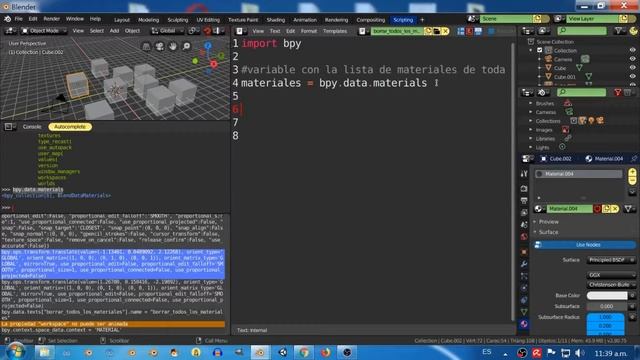Click the Blender logo in the menu bar
The image size is (640, 360).
7,19
